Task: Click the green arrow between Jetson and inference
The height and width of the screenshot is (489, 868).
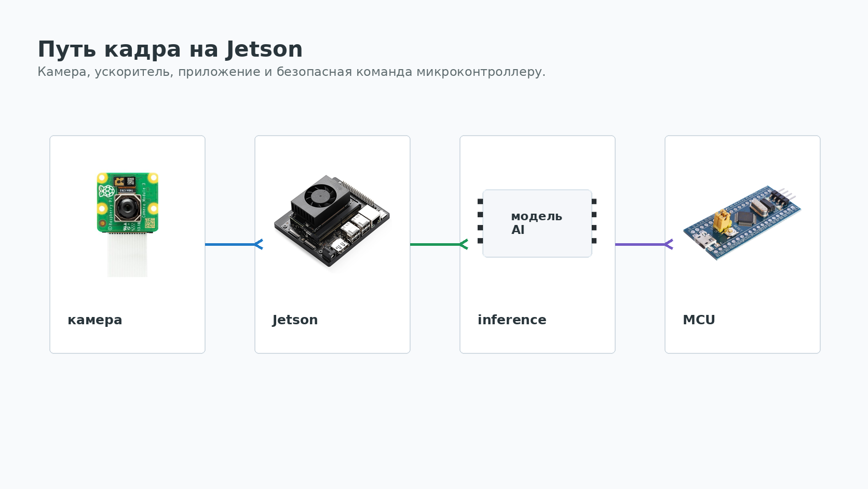Action: click(x=439, y=244)
